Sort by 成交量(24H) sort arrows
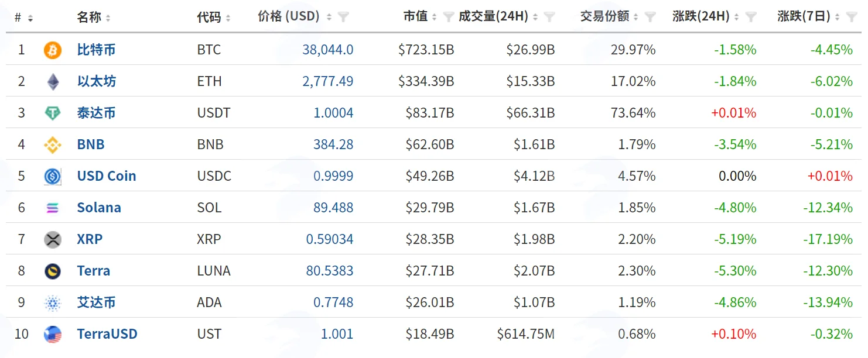The width and height of the screenshot is (868, 358). click(535, 18)
